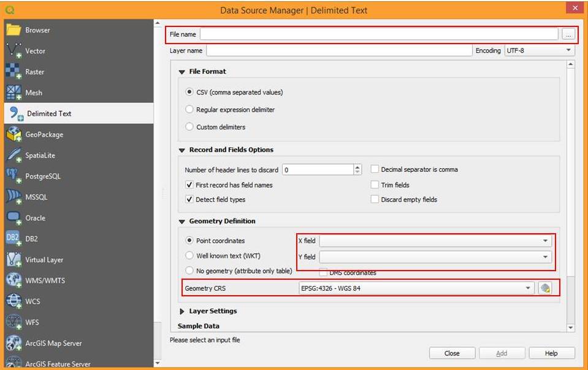Open the Oracle source icon
This screenshot has height=370, width=588.
click(14, 218)
